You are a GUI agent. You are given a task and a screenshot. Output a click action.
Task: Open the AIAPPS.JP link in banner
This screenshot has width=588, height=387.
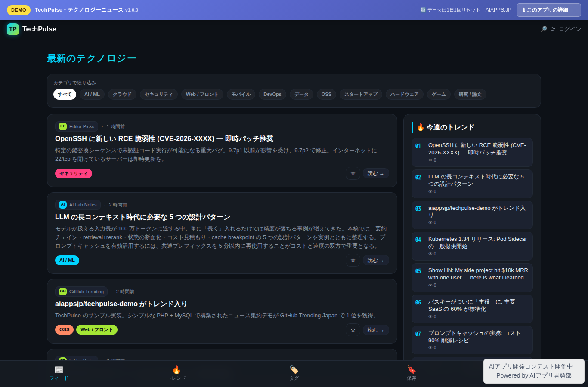click(x=498, y=10)
